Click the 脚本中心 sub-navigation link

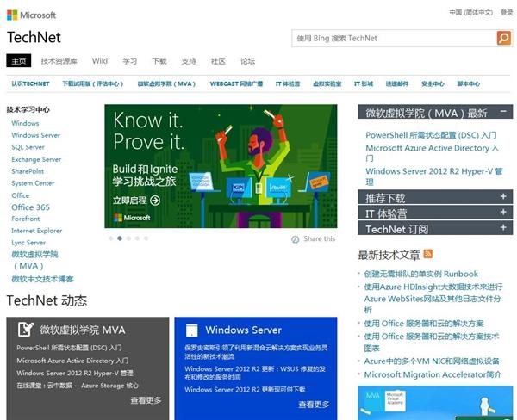click(x=468, y=83)
